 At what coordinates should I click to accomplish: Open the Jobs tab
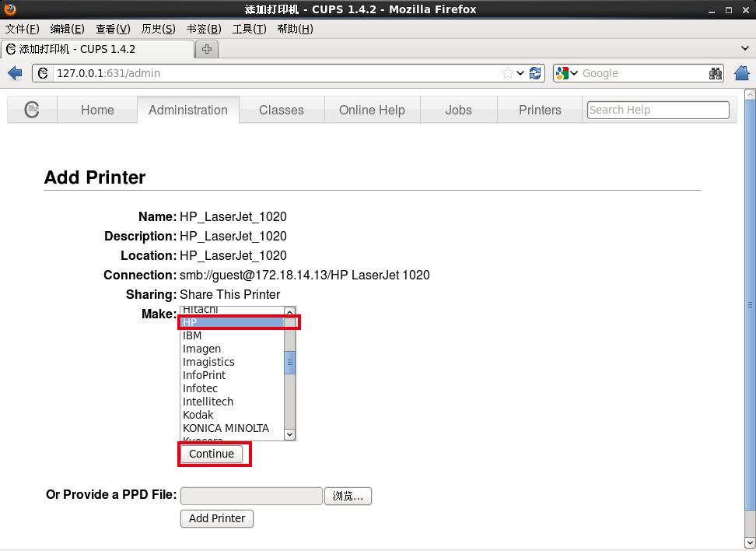coord(459,110)
